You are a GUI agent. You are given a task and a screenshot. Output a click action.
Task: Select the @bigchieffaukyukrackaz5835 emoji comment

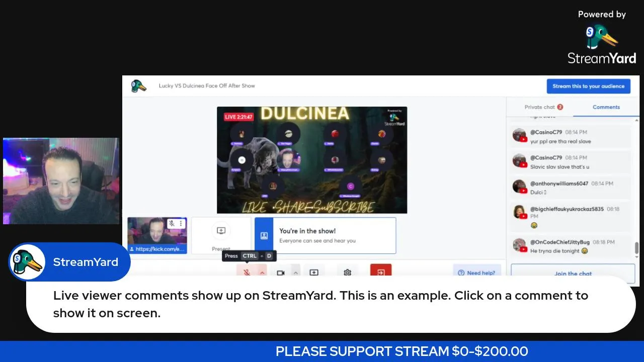point(571,217)
